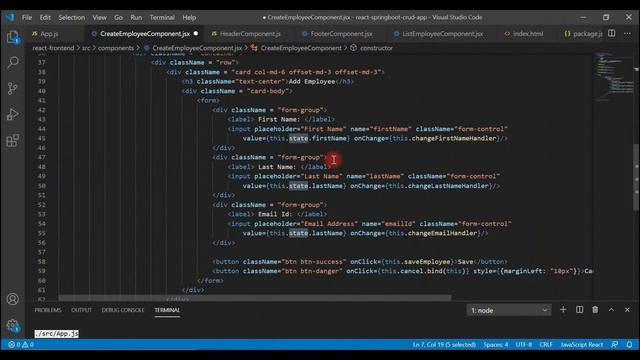Open the Run menu
This screenshot has height=360, width=640.
coord(136,18)
